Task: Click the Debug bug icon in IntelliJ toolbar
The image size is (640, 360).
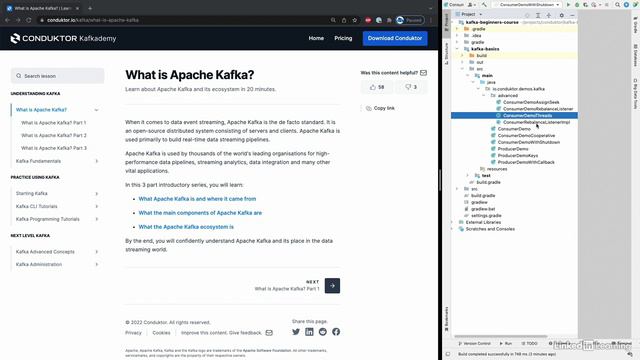Action: pyautogui.click(x=577, y=5)
